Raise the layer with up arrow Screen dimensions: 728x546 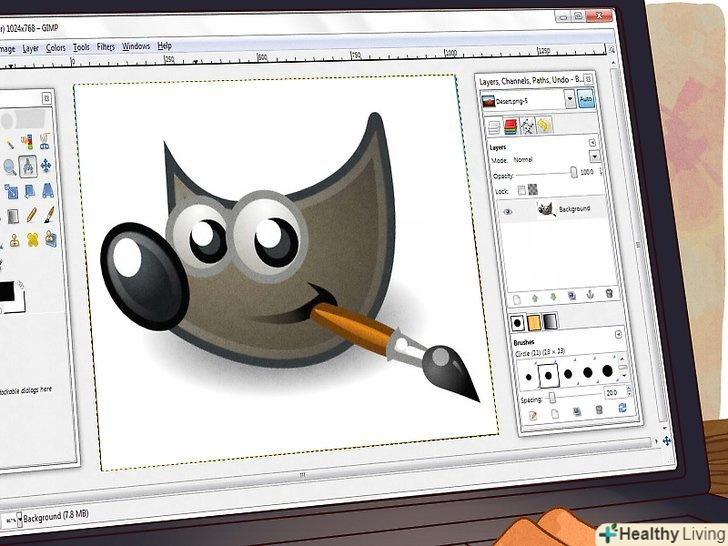pos(535,299)
